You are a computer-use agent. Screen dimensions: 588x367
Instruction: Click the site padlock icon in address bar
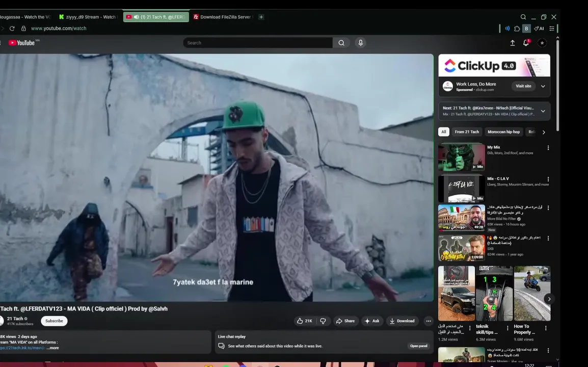coord(23,29)
